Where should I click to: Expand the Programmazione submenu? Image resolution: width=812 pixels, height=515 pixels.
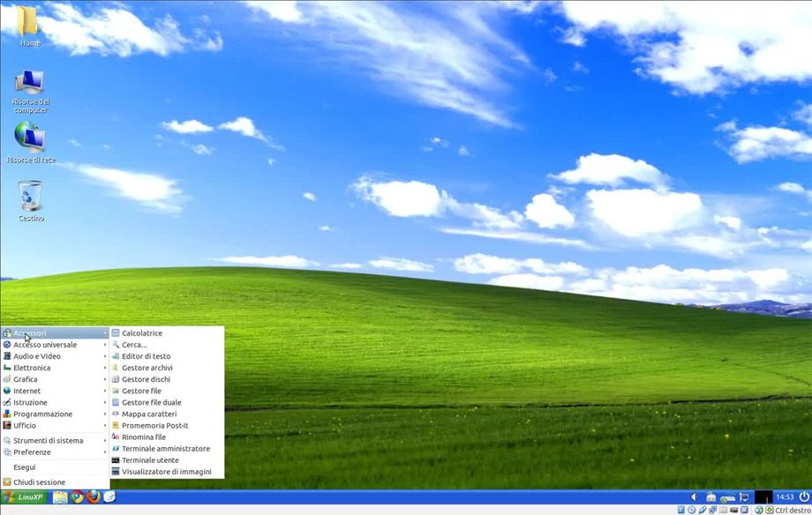tap(55, 414)
